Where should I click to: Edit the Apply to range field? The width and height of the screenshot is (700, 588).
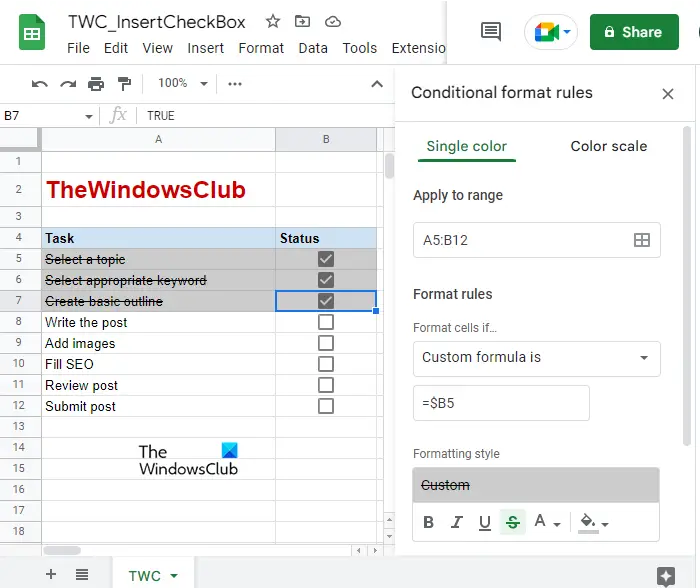tap(537, 240)
